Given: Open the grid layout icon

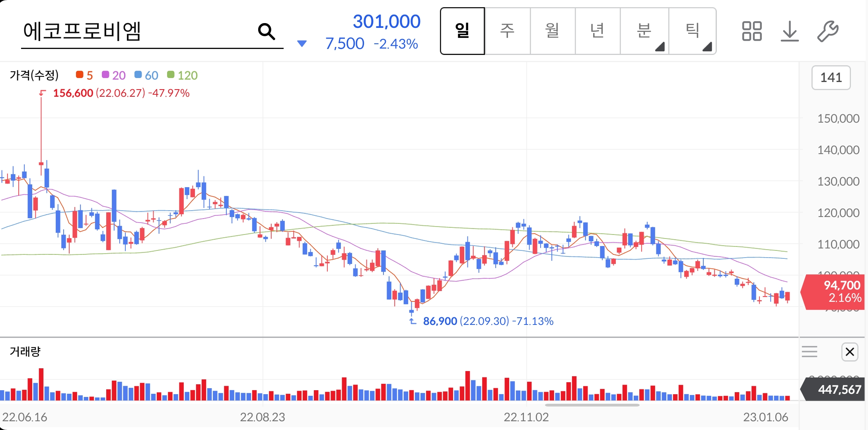Looking at the screenshot, I should (751, 31).
